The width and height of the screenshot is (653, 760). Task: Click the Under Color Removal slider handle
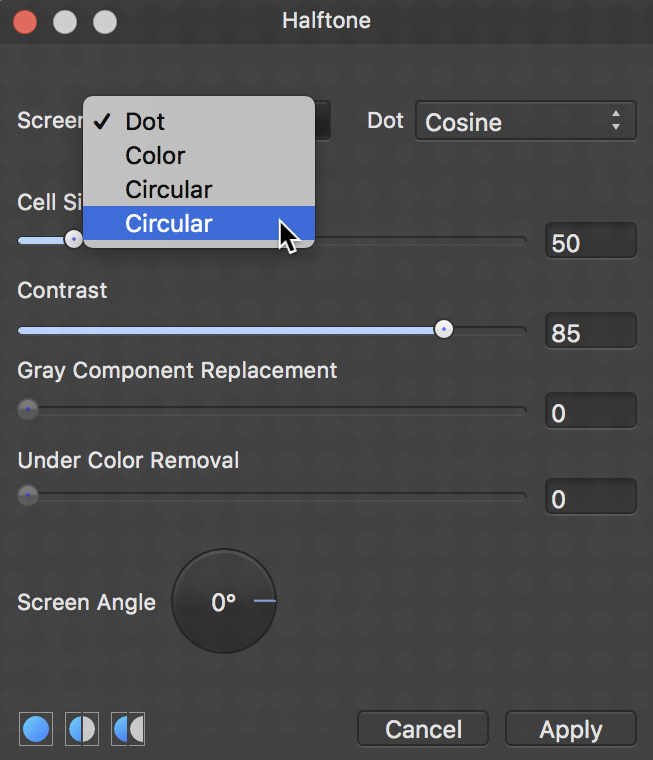[28, 495]
